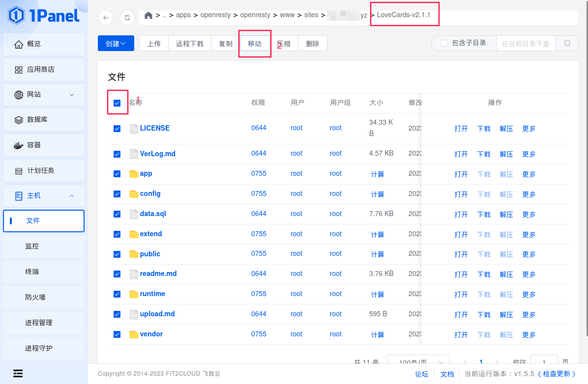Click the back arrow navigation icon
The height and width of the screenshot is (384, 588).
coord(106,18)
